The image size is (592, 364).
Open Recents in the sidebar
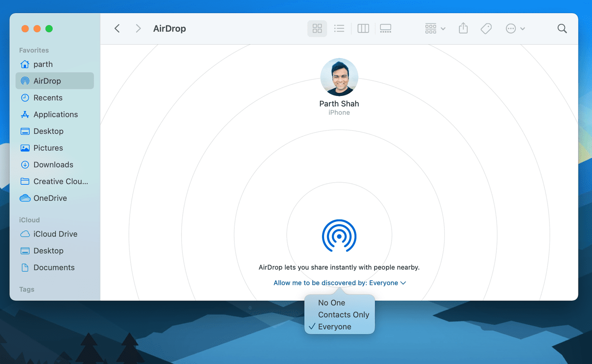[x=55, y=98]
